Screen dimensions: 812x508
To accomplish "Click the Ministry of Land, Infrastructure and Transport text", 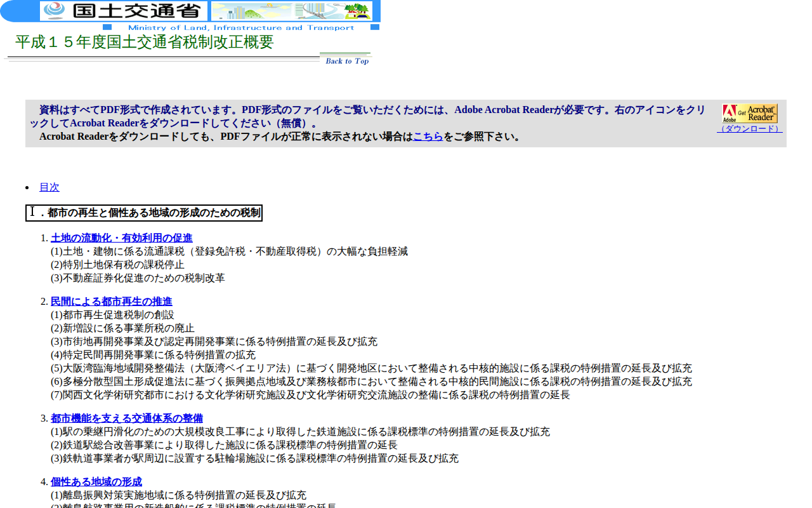I will click(241, 27).
